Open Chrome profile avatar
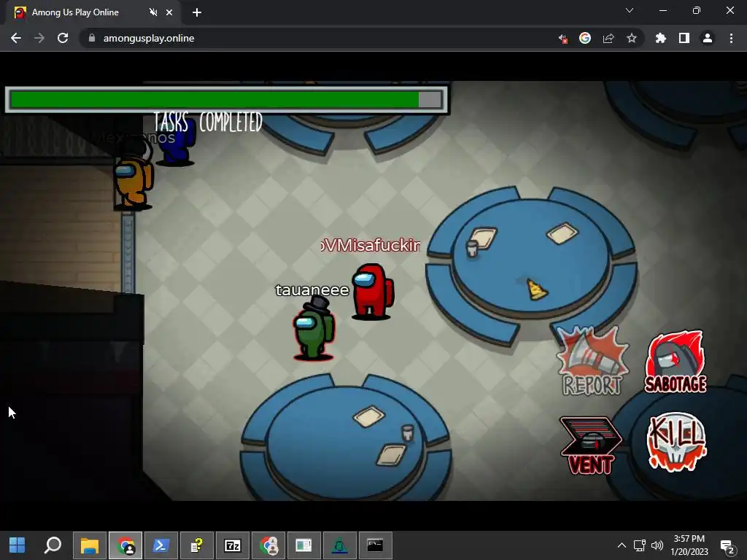Screen dimensions: 747x560 point(708,38)
